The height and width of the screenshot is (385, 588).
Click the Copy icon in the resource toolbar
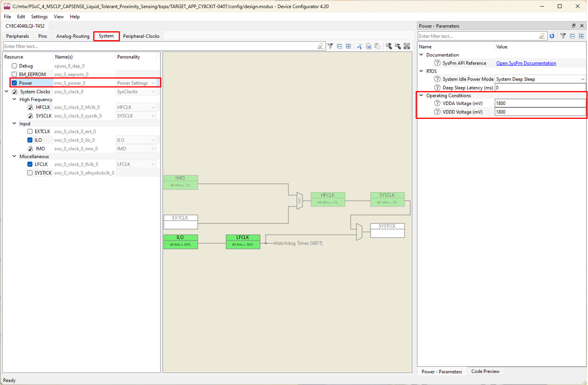368,46
